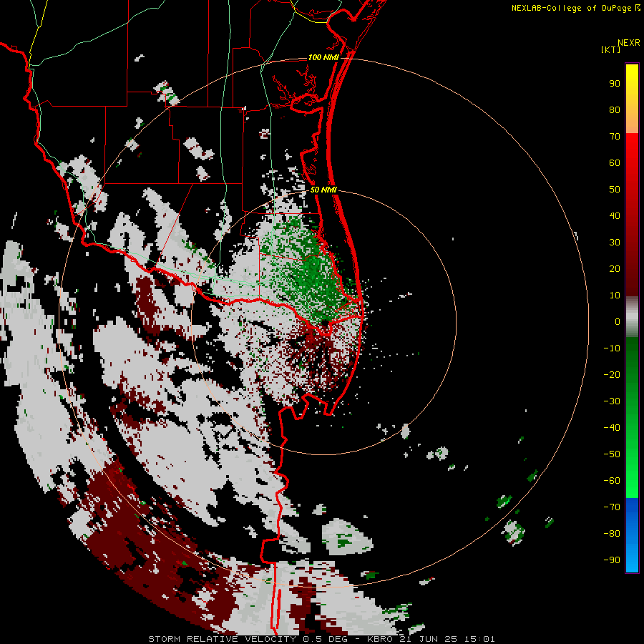Image resolution: width=644 pixels, height=644 pixels.
Task: Click the -20 value on velocity scale
Action: click(612, 375)
